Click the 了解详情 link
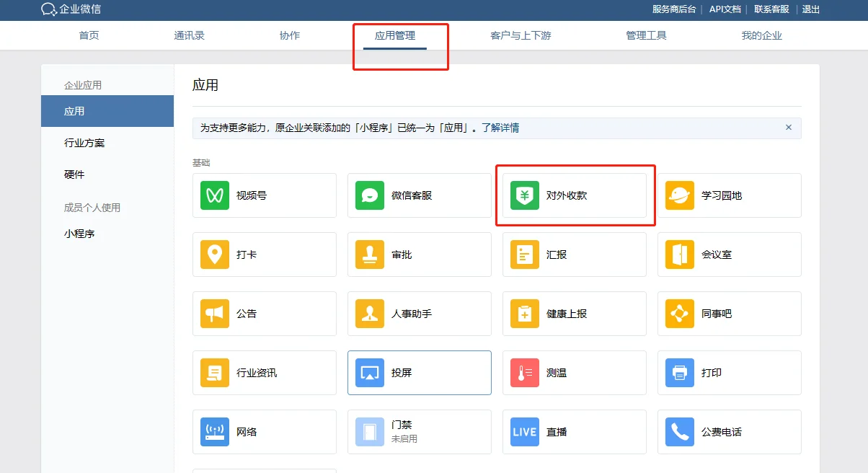This screenshot has width=868, height=473. point(500,128)
